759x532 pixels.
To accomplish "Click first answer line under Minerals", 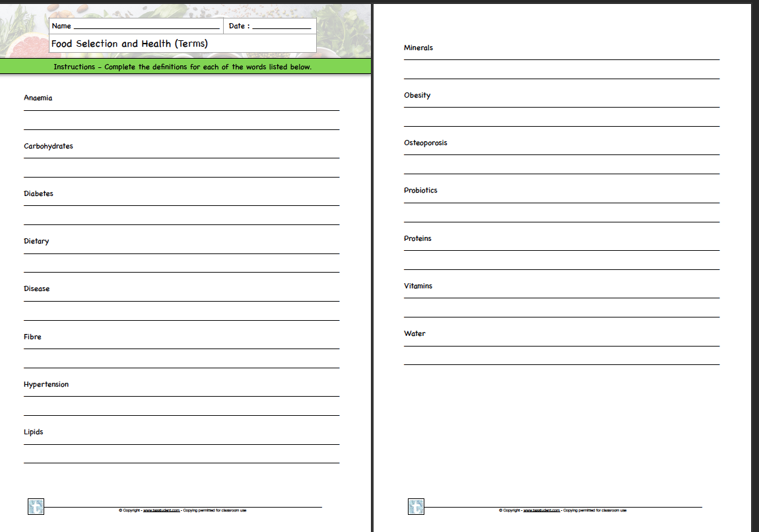I will 561,58.
